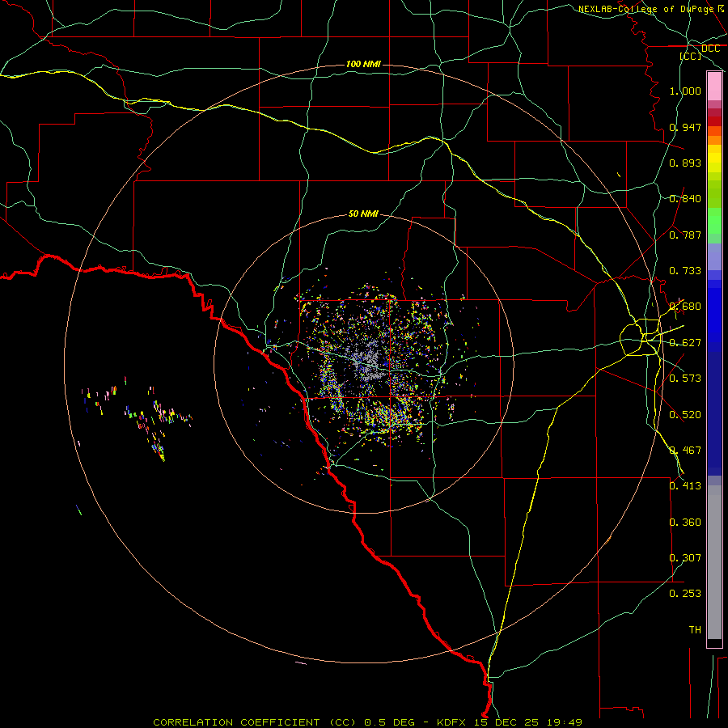Click the Correlation Coefficient product title text
728x728 pixels.
click(256, 722)
